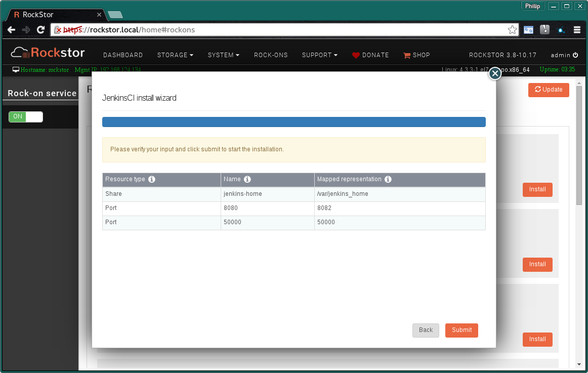
Task: Click the 50000 name cell
Action: (x=267, y=223)
